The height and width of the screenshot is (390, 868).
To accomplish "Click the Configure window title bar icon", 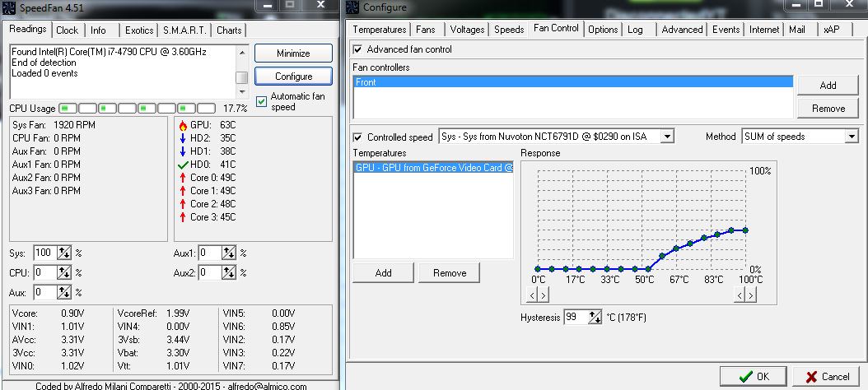I will [x=353, y=7].
